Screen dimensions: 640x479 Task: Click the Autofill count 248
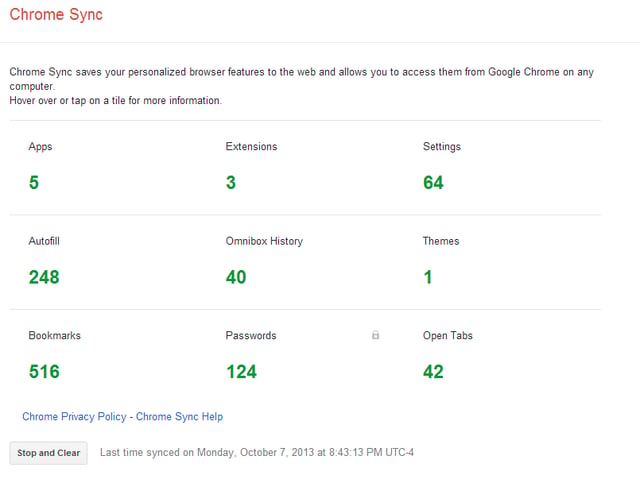44,277
